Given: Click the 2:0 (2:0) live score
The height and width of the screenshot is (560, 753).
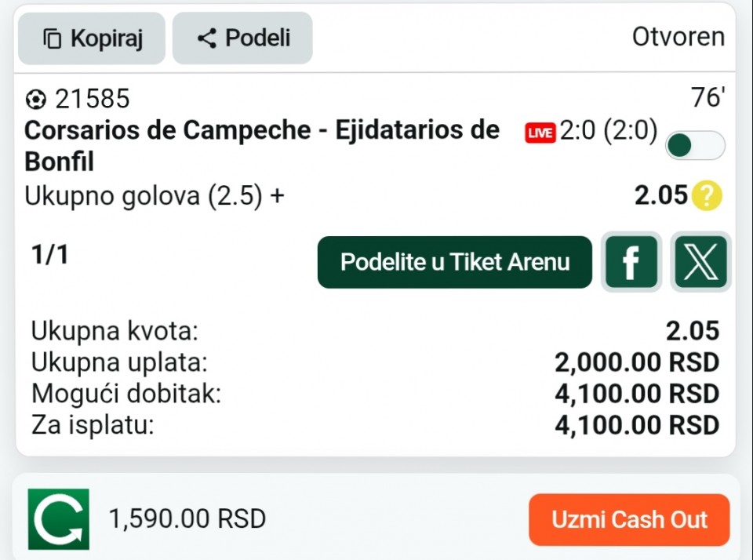Looking at the screenshot, I should tap(609, 132).
